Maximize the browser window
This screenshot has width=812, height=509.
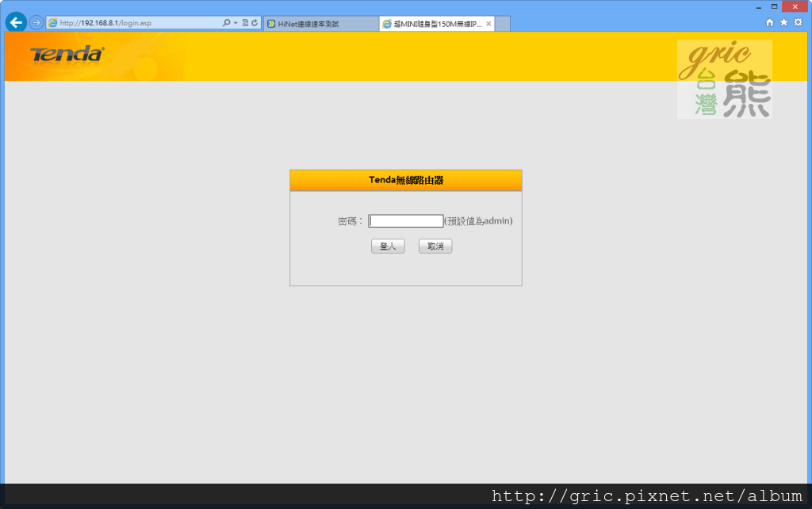click(774, 6)
